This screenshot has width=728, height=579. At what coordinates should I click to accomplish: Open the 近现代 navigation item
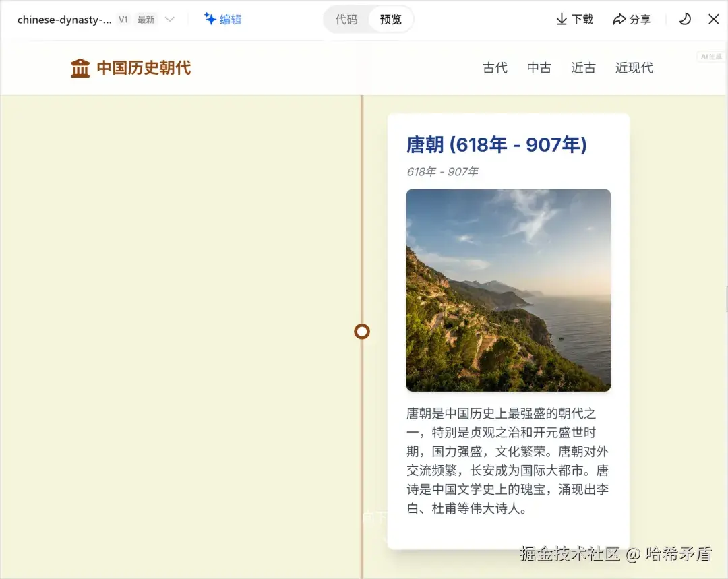(634, 68)
